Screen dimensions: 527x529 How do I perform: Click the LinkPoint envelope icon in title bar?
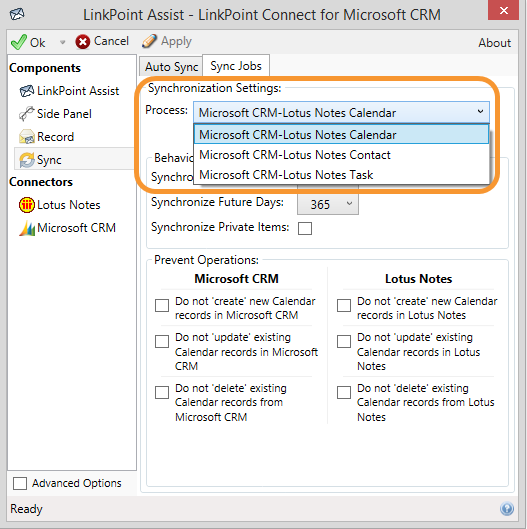click(x=17, y=14)
